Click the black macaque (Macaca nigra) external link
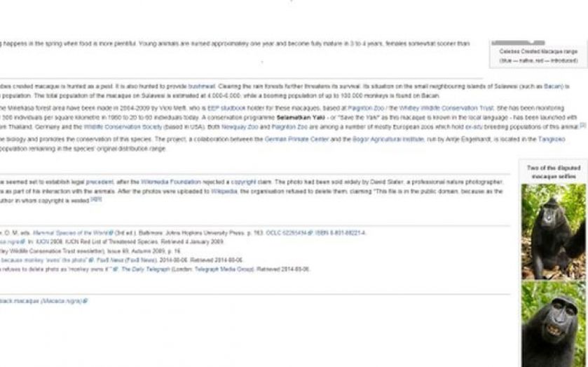This screenshot has height=367, width=588. tap(42, 300)
